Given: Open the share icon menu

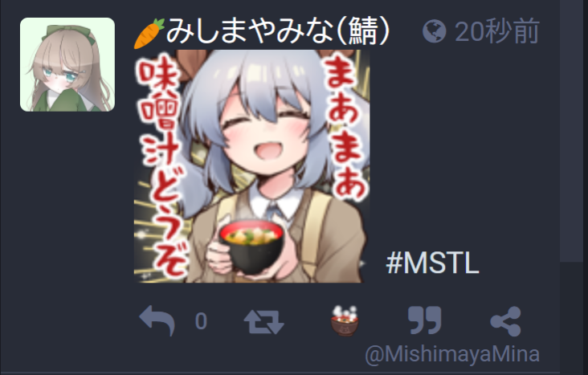Looking at the screenshot, I should (505, 321).
